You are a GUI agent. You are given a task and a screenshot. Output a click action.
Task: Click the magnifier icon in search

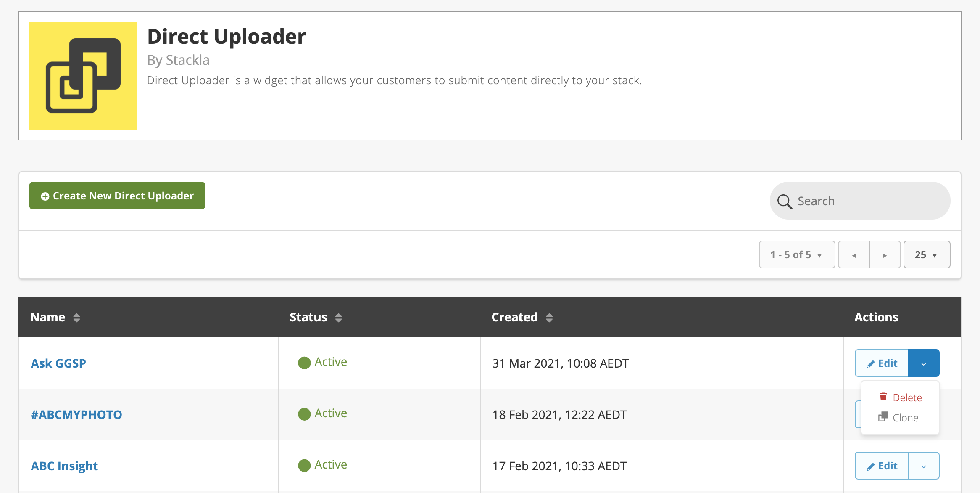pos(784,201)
